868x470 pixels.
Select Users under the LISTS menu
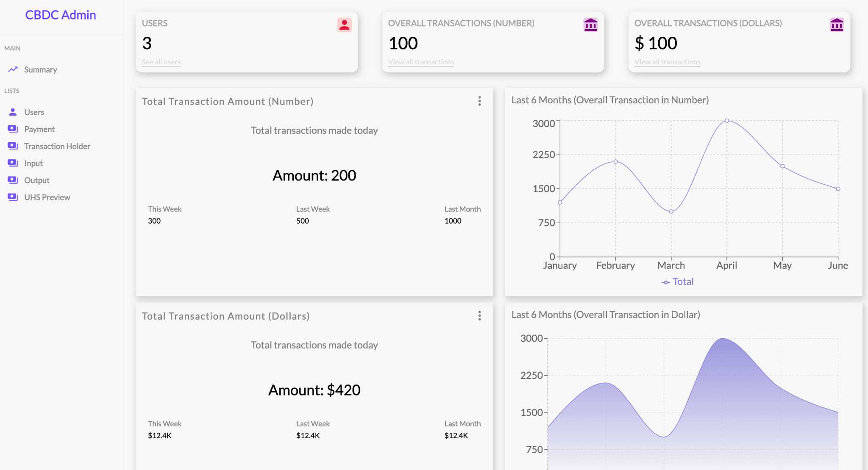tap(34, 112)
